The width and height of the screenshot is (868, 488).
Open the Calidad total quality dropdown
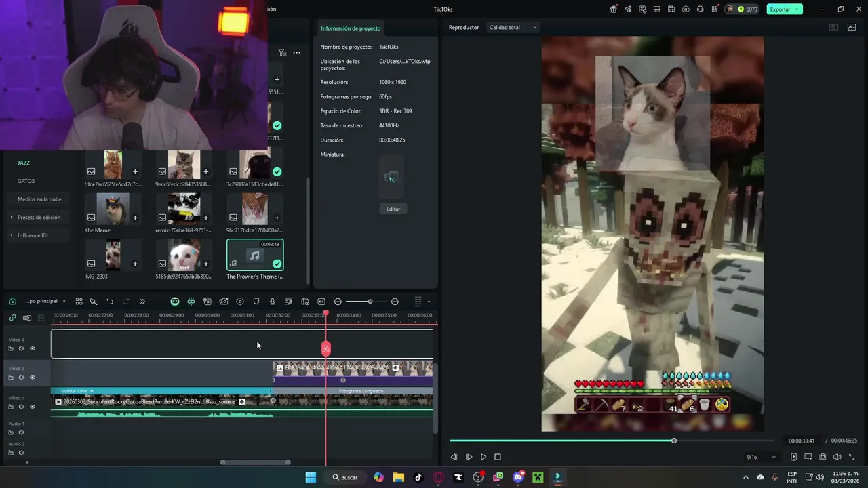513,28
